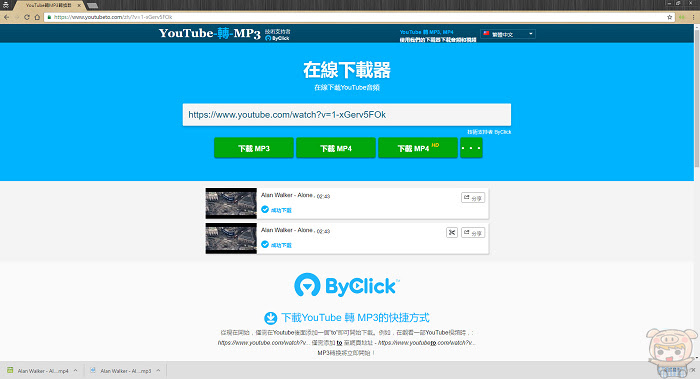700x379 pixels.
Task: Open the browser three-dot menu
Action: pyautogui.click(x=693, y=17)
